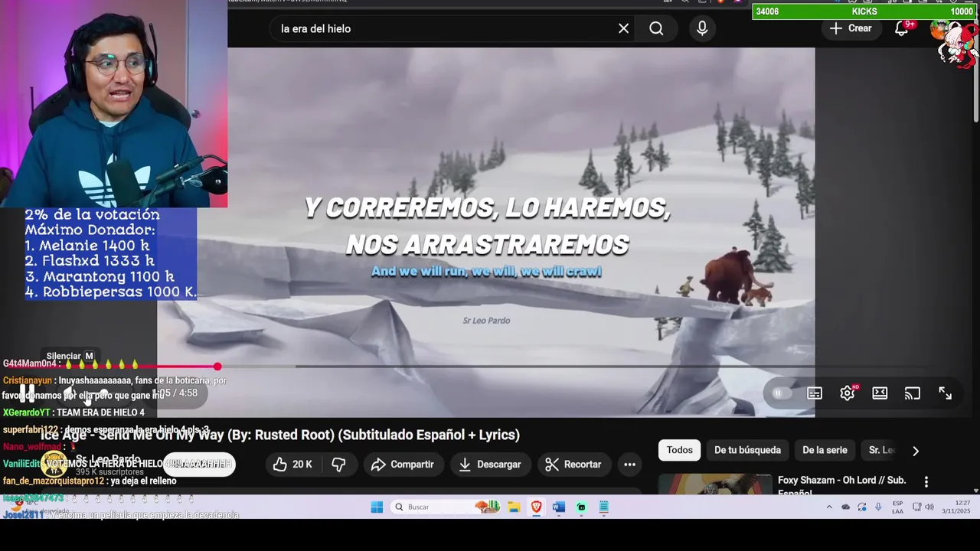The height and width of the screenshot is (551, 980).
Task: Open the Foxy Shazam video thumbnail
Action: coord(715,484)
